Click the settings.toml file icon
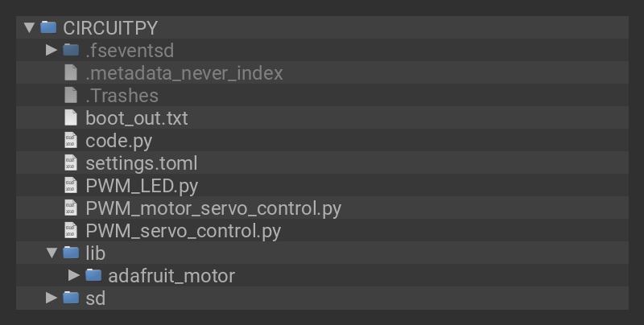The image size is (644, 325). tap(71, 163)
